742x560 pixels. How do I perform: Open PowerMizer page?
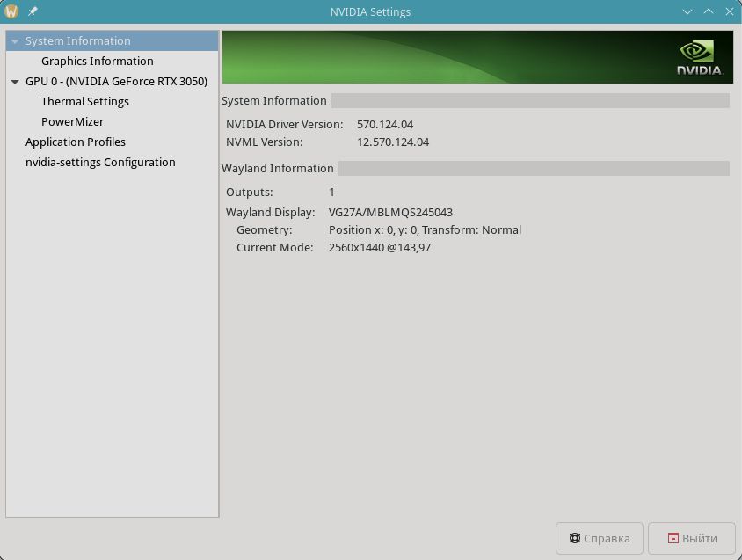click(x=72, y=121)
